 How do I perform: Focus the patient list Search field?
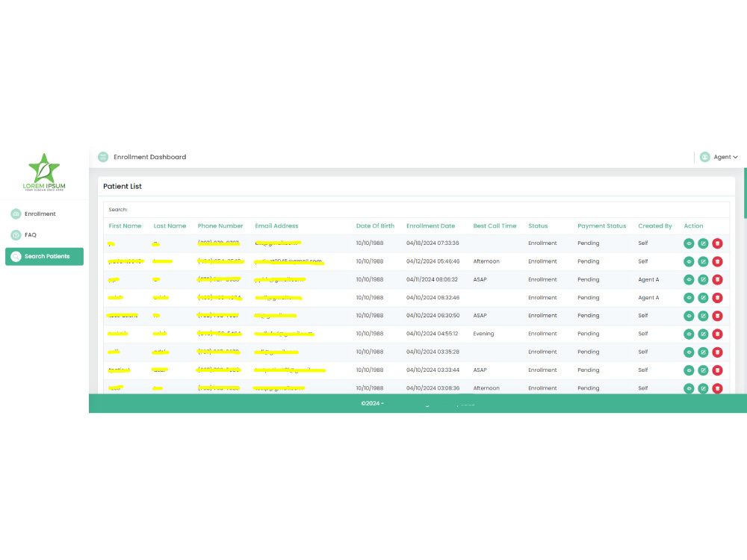(x=416, y=210)
